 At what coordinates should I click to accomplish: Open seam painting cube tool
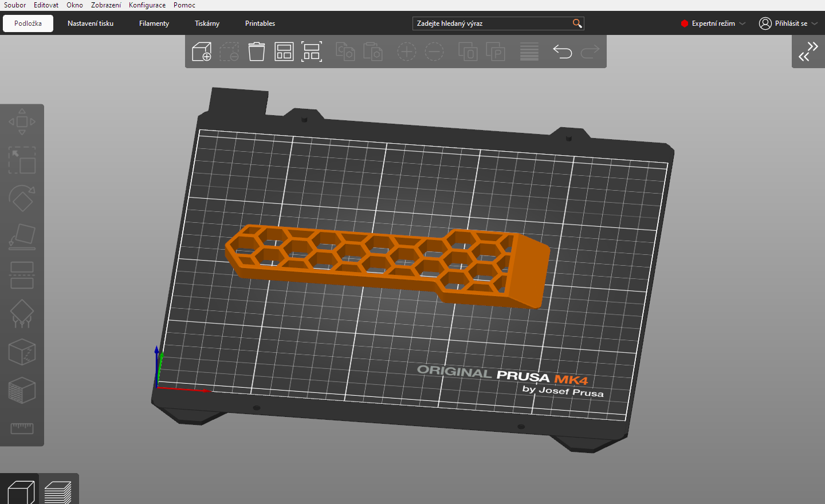click(22, 352)
